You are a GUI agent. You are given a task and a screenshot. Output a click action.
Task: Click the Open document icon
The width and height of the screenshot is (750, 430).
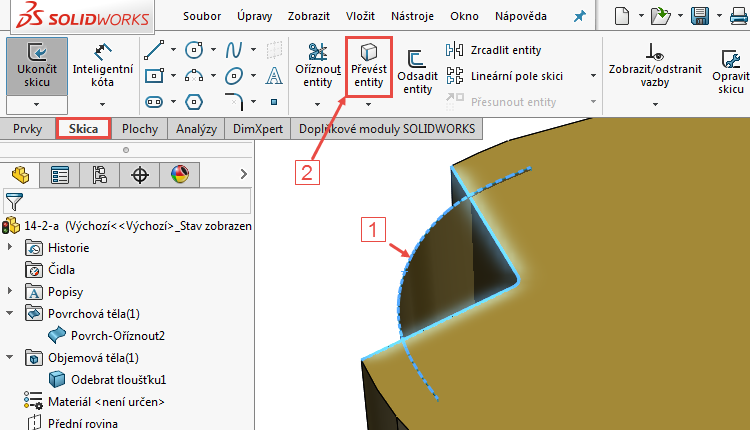click(x=661, y=16)
